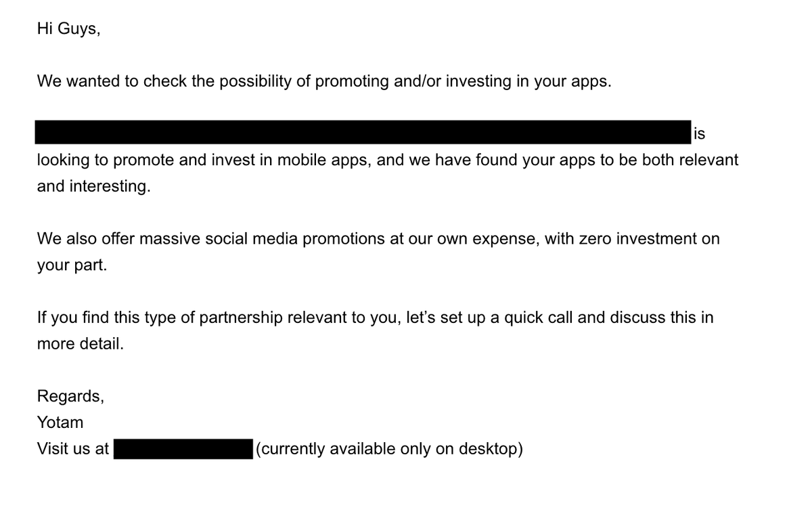The height and width of the screenshot is (518, 812).
Task: Click the text "(currently available only on desktop)"
Action: (x=390, y=450)
